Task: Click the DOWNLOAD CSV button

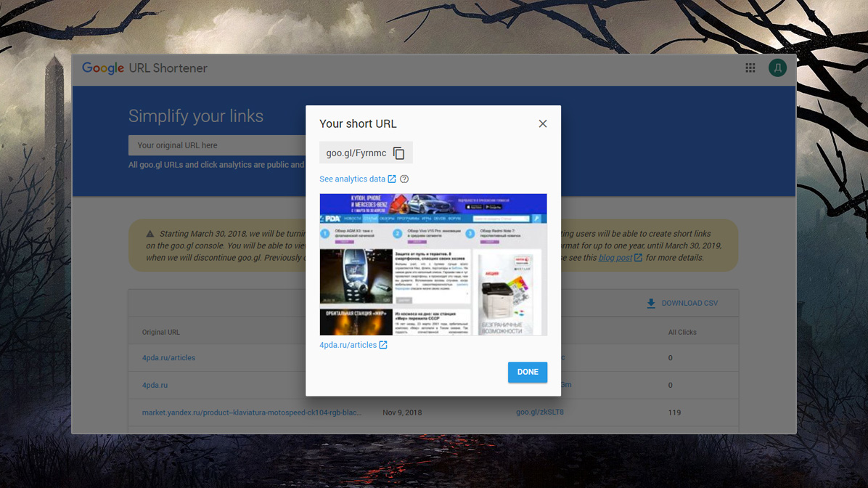Action: tap(682, 304)
